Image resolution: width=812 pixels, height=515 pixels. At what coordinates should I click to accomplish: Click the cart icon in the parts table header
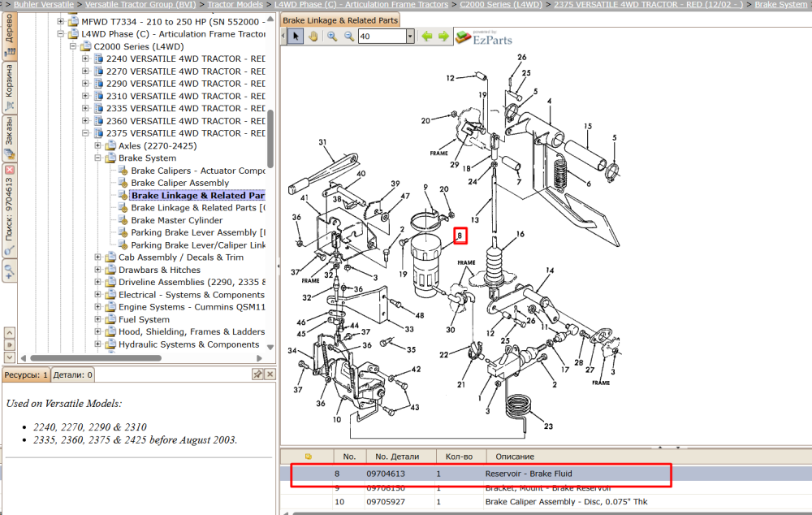coord(308,457)
